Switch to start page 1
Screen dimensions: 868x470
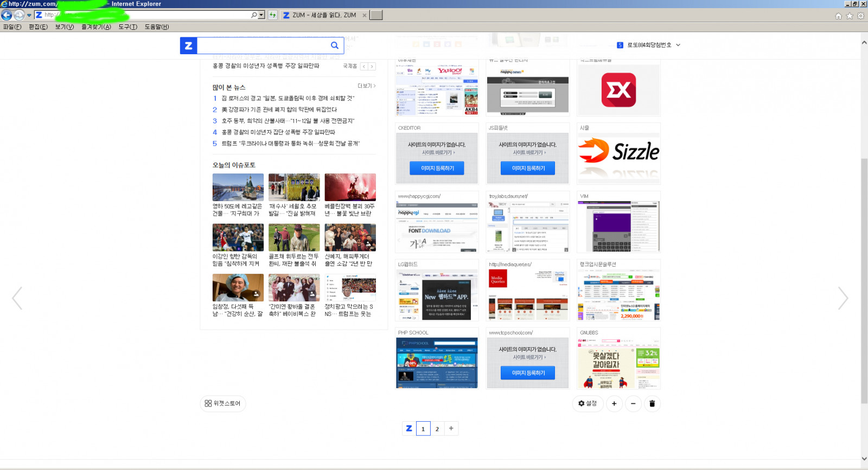point(423,429)
